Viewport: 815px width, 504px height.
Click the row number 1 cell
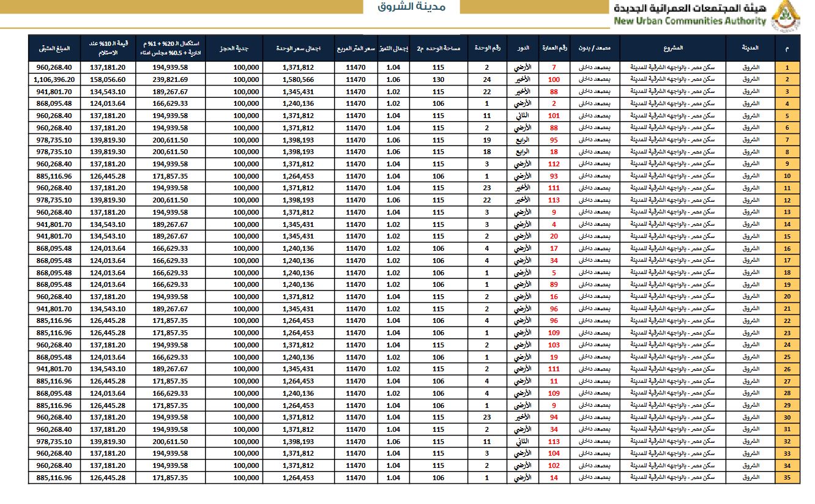[787, 67]
